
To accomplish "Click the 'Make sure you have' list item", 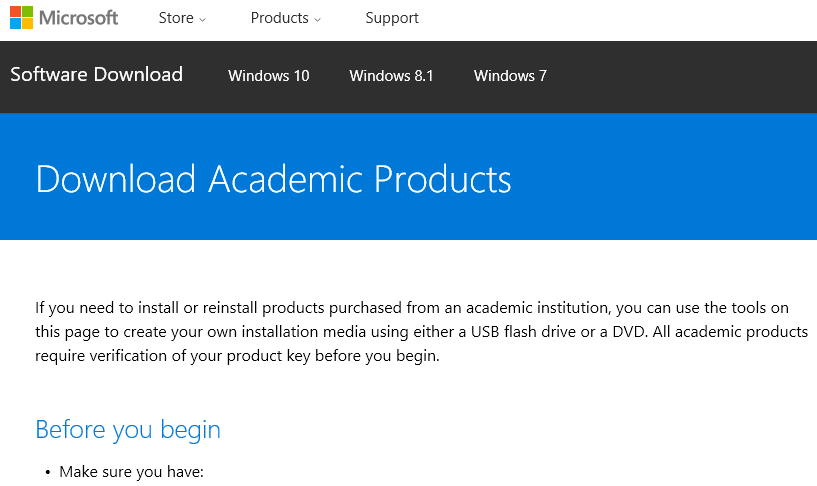I will [131, 471].
